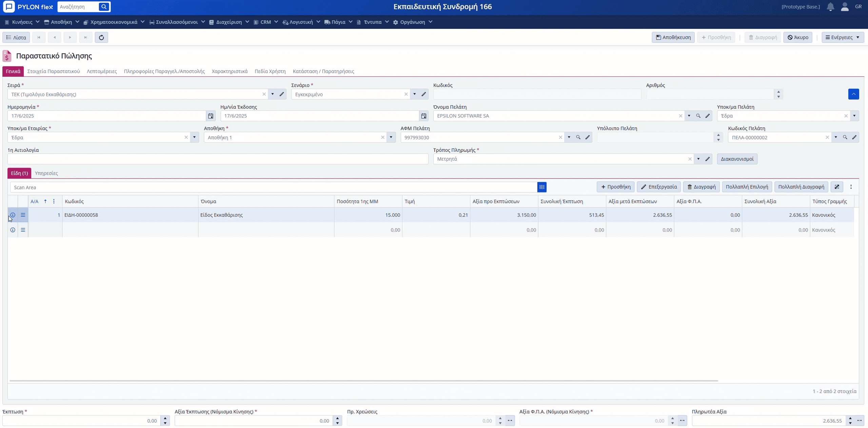Viewport: 868px width, 428px height.
Task: Increase Αριθμός with up stepper
Action: 778,92
